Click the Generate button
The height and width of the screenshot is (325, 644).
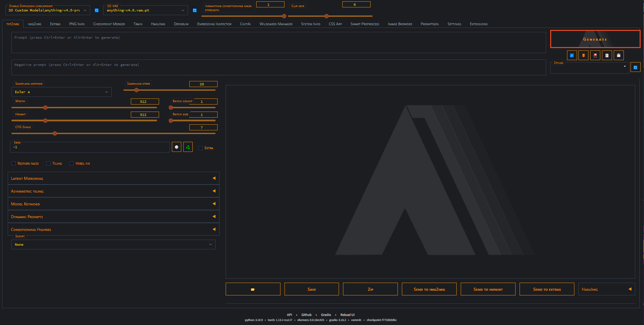coord(595,39)
